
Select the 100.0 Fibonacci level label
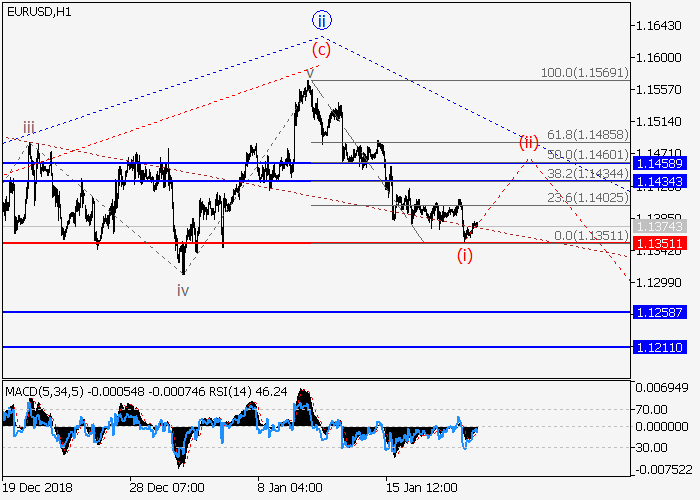point(582,73)
